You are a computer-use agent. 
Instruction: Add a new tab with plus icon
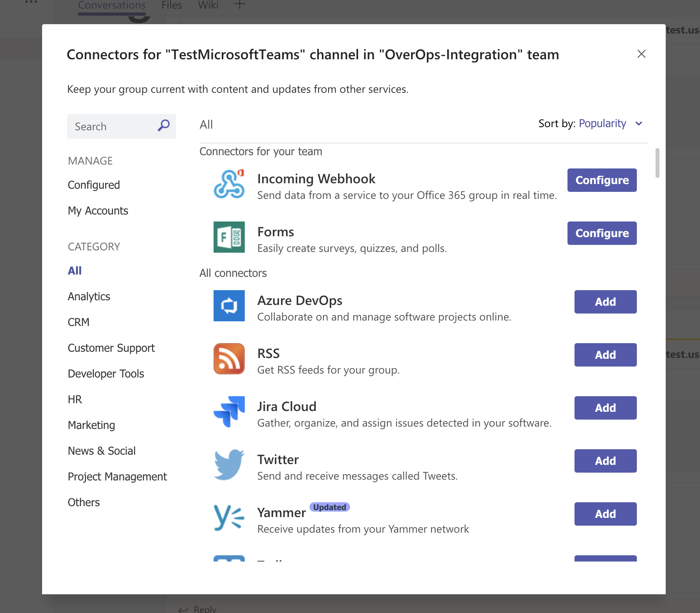click(239, 5)
